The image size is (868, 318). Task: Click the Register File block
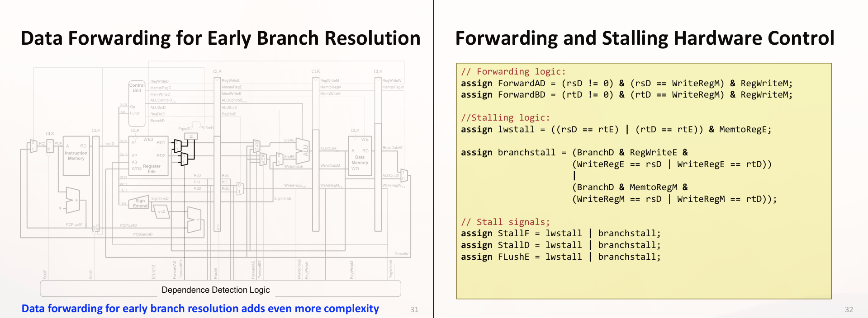[x=149, y=156]
